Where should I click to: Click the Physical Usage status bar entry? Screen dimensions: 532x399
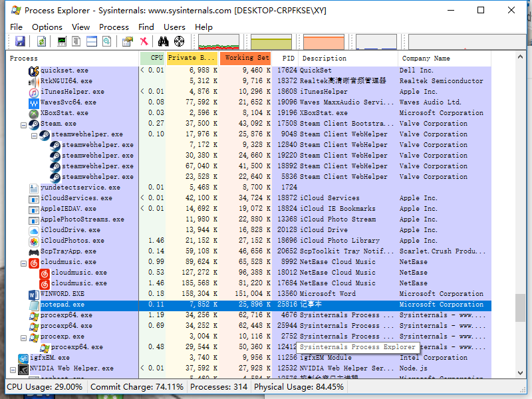(x=299, y=387)
